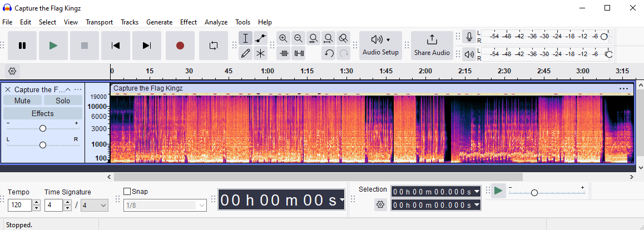Click the Trim audio outside selection icon

point(284,53)
